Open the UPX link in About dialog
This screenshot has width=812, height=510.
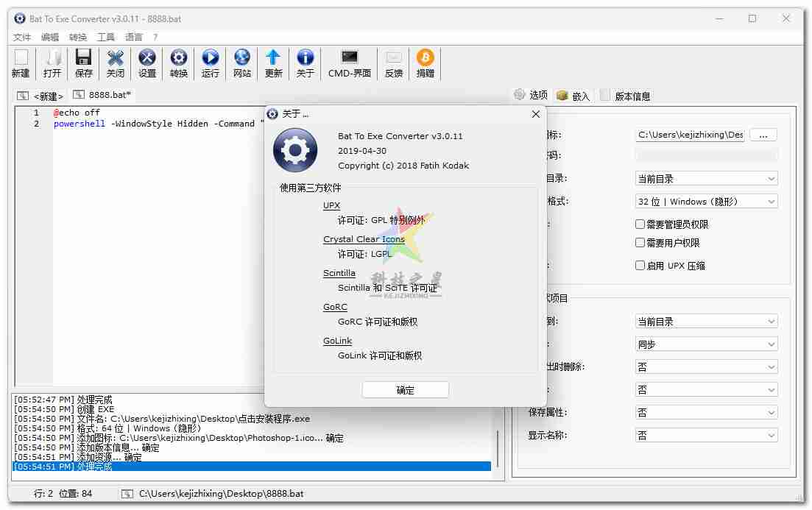331,205
